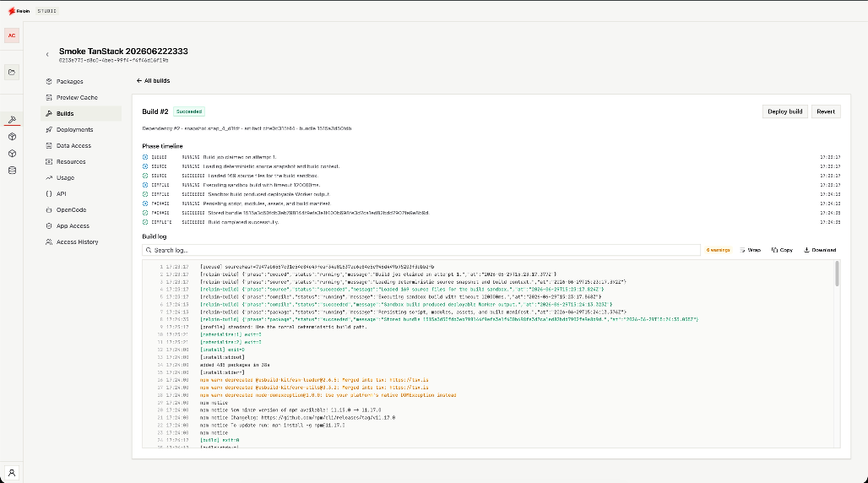Click the Usage trend icon
Image resolution: width=868 pixels, height=483 pixels.
point(49,178)
